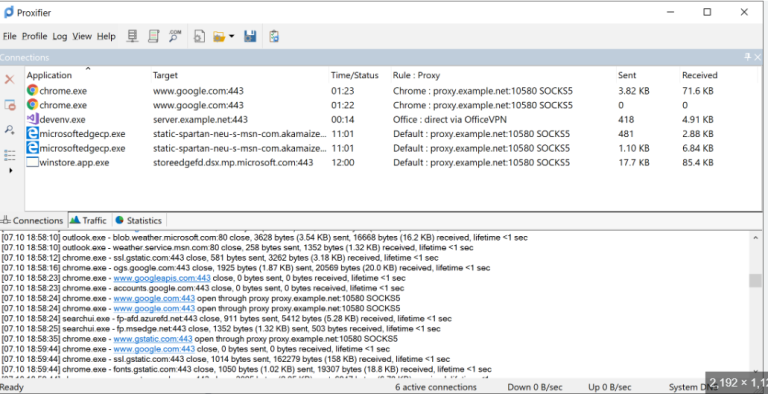Click the sidebar list view icon
Image resolution: width=768 pixels, height=394 pixels.
pyautogui.click(x=9, y=155)
